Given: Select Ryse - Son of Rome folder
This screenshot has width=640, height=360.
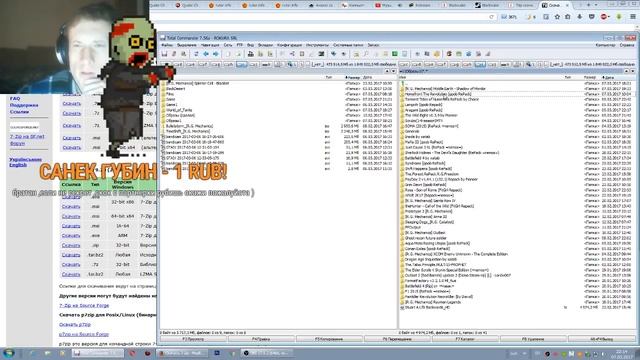Looking at the screenshot, I should pyautogui.click(x=433, y=190).
